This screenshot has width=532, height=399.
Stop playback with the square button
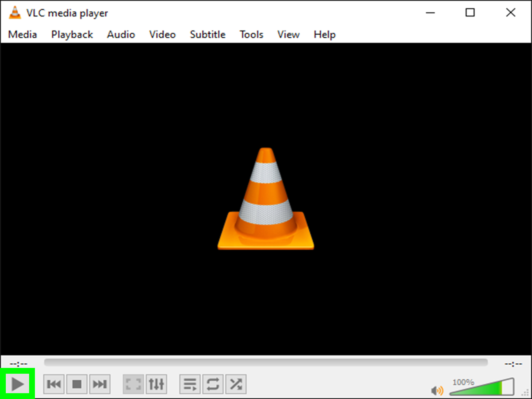point(77,384)
